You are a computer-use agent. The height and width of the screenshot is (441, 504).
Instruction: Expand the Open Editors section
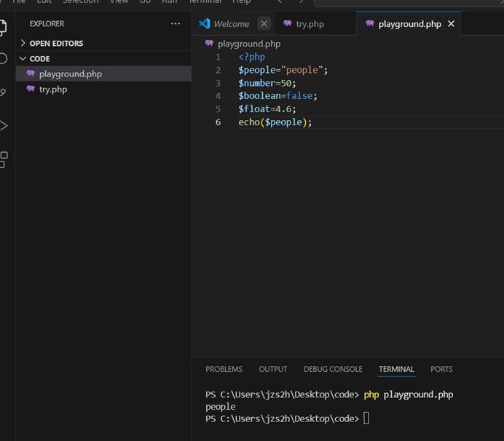coord(103,43)
